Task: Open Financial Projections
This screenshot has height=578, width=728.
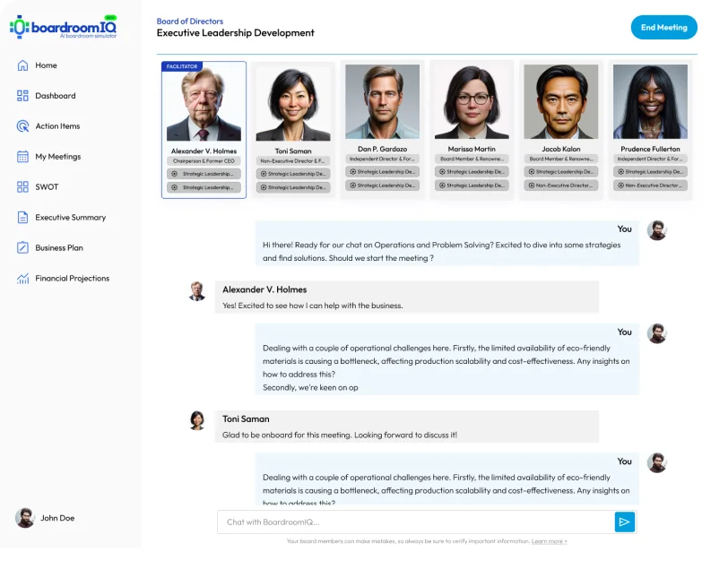Action: click(x=73, y=279)
